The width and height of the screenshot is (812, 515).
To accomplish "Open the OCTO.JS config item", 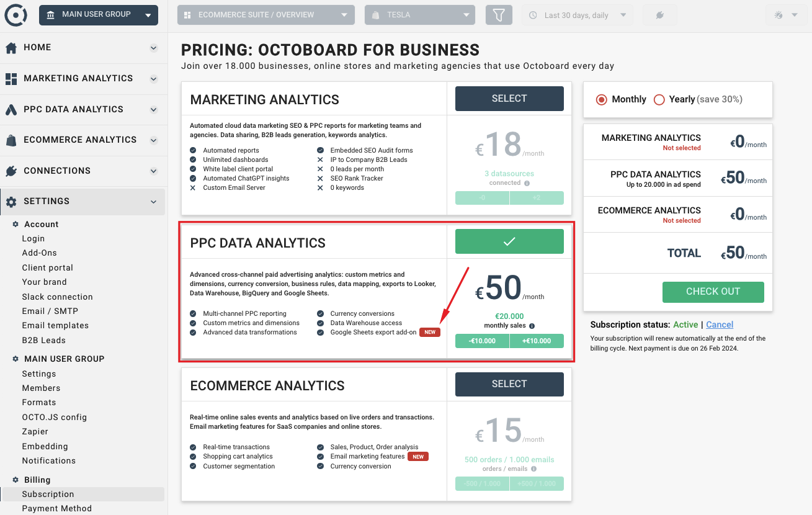I will point(55,417).
